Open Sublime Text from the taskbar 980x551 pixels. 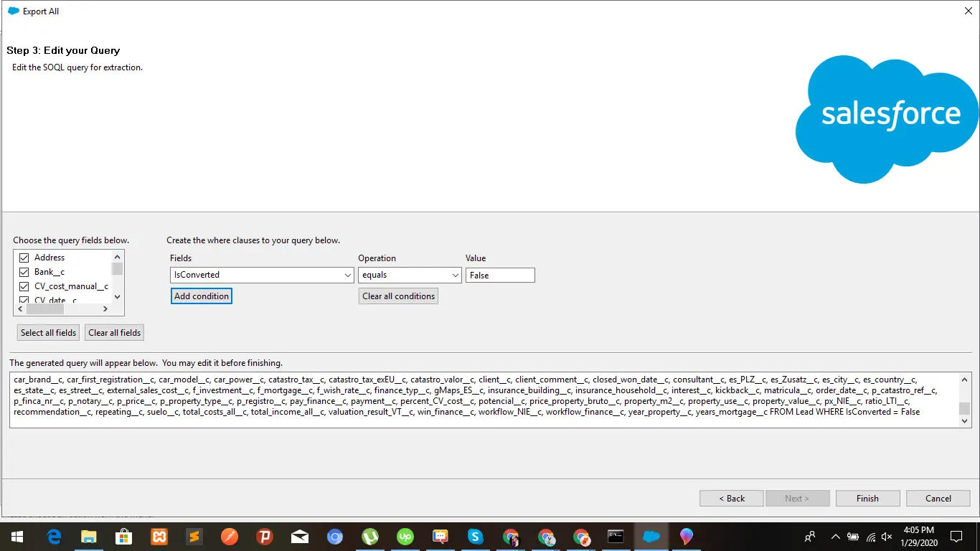[x=194, y=536]
